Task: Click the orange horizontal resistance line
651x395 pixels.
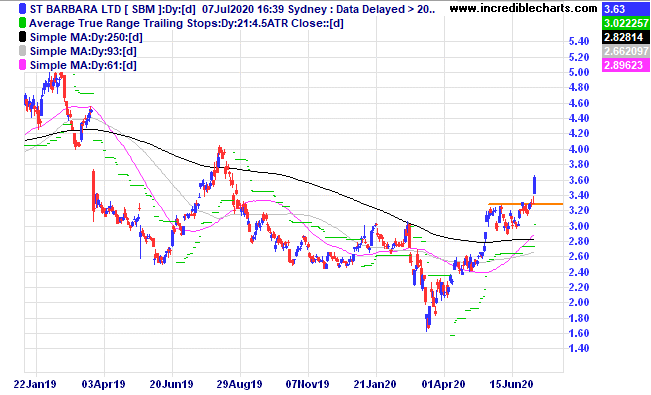Action: point(526,204)
